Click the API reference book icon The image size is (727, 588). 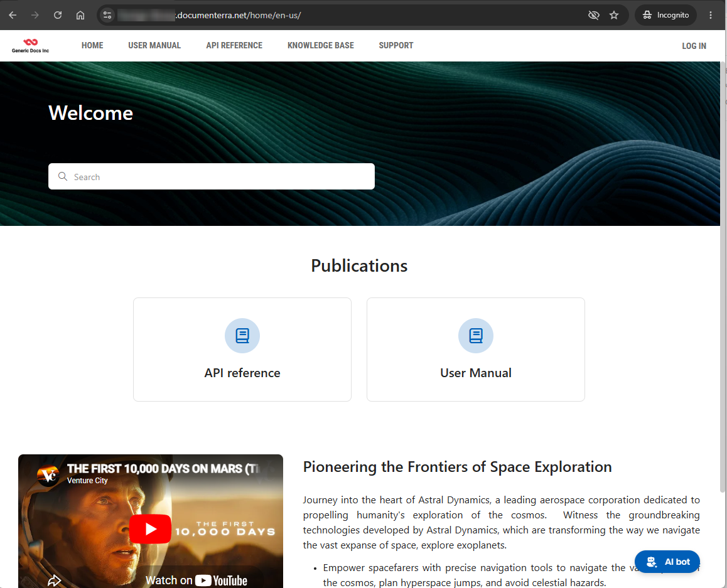pyautogui.click(x=242, y=336)
